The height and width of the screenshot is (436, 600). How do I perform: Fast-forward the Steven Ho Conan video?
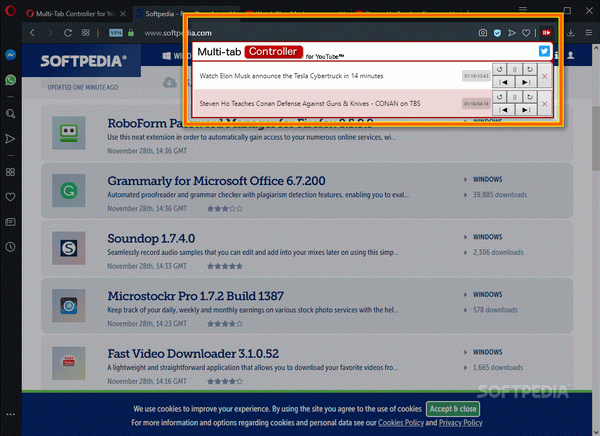pyautogui.click(x=530, y=97)
